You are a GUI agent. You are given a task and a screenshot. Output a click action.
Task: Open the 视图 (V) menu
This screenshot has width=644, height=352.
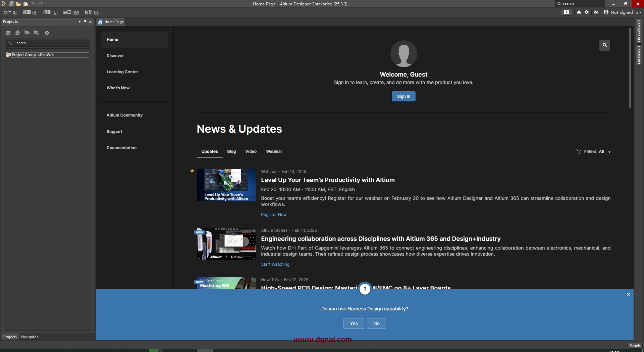pos(30,12)
